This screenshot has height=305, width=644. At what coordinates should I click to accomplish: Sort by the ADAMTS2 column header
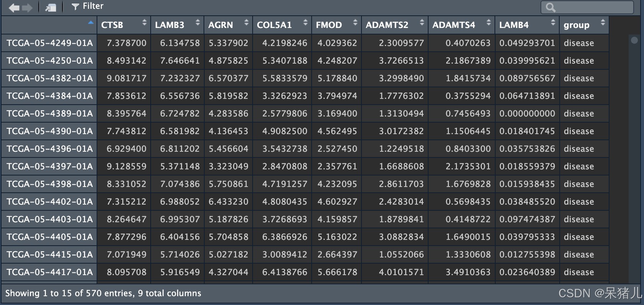(395, 25)
